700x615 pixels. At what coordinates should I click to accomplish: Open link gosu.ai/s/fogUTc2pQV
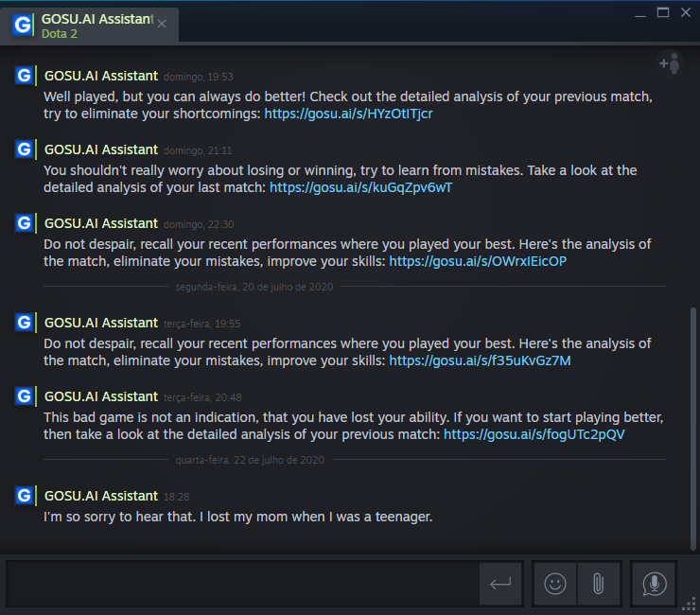pyautogui.click(x=534, y=434)
